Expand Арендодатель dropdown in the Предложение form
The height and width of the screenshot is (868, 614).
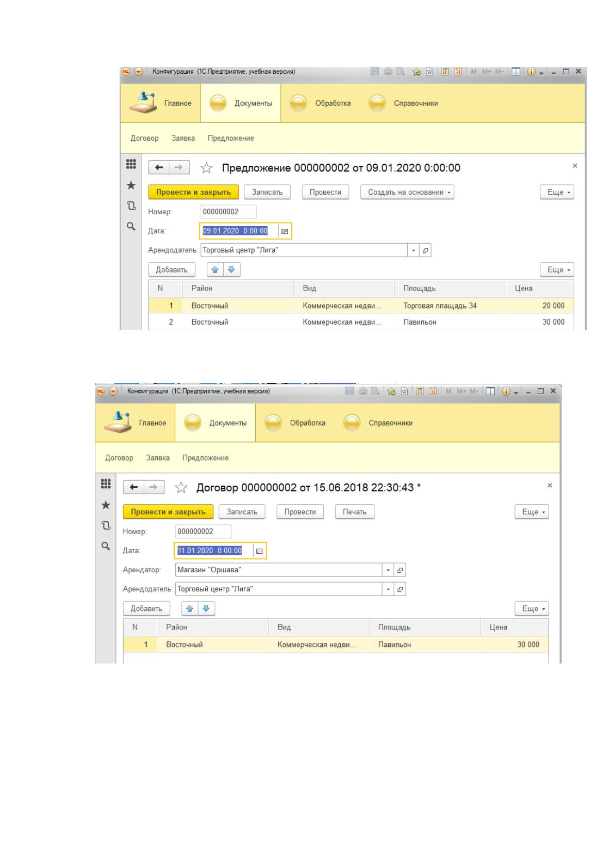click(413, 250)
